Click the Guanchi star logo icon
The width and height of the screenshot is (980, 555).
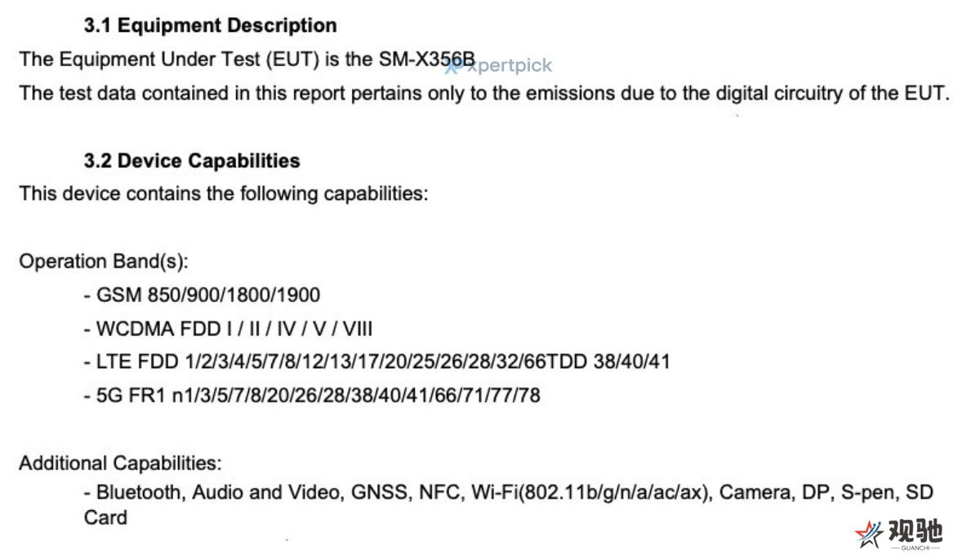(868, 535)
